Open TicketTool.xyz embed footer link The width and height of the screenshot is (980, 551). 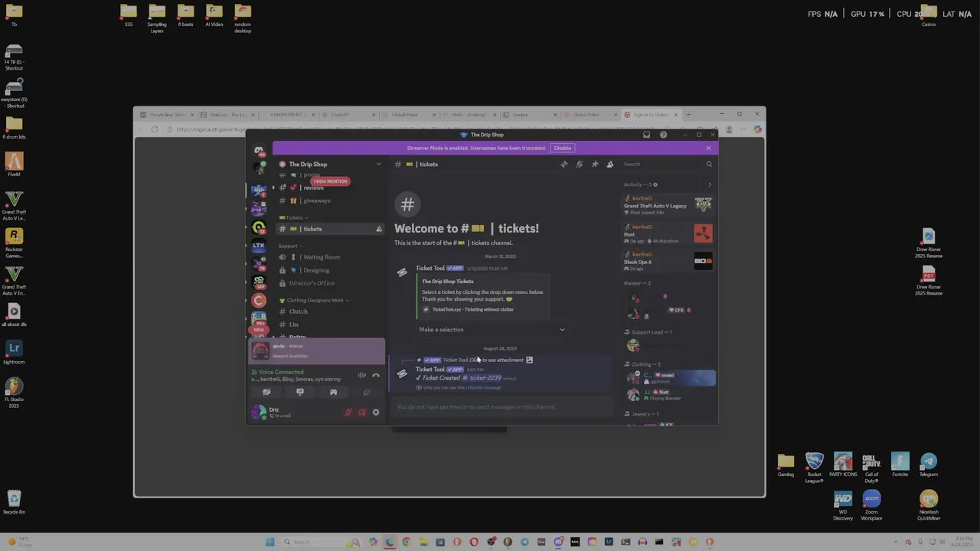[x=473, y=309]
